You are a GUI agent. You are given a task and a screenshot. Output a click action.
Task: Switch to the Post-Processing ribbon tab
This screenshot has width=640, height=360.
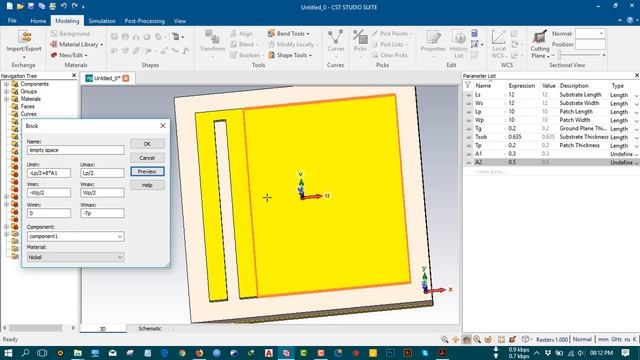tap(144, 21)
